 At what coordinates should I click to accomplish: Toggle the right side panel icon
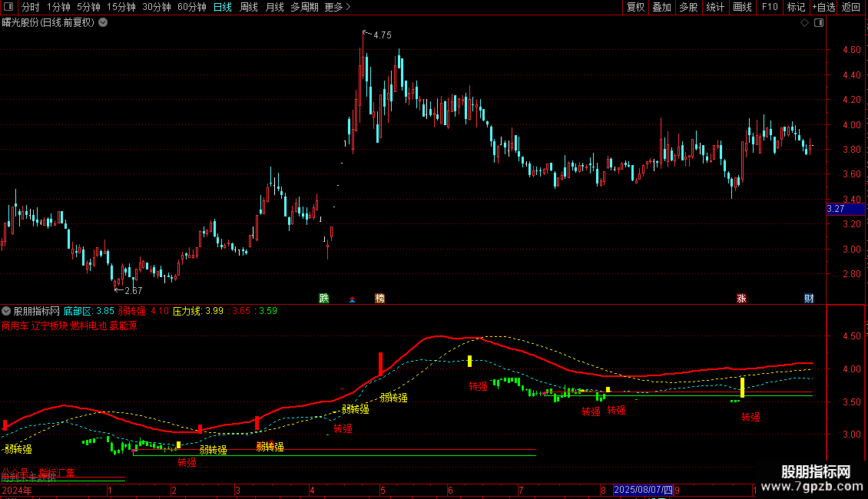pos(819,23)
